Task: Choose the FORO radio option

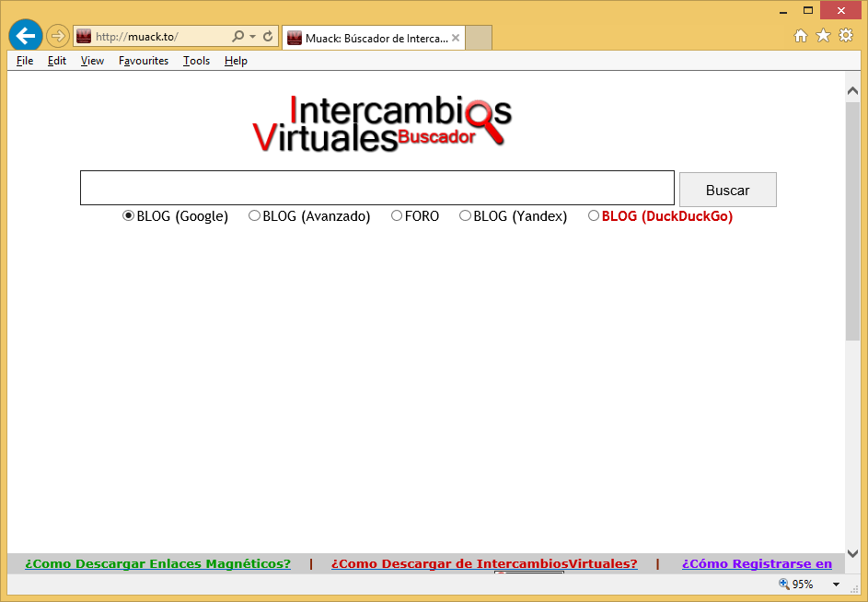Action: [397, 215]
